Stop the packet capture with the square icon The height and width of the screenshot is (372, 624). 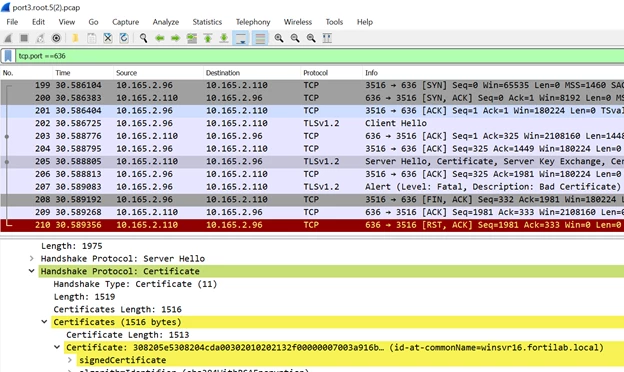[x=24, y=38]
